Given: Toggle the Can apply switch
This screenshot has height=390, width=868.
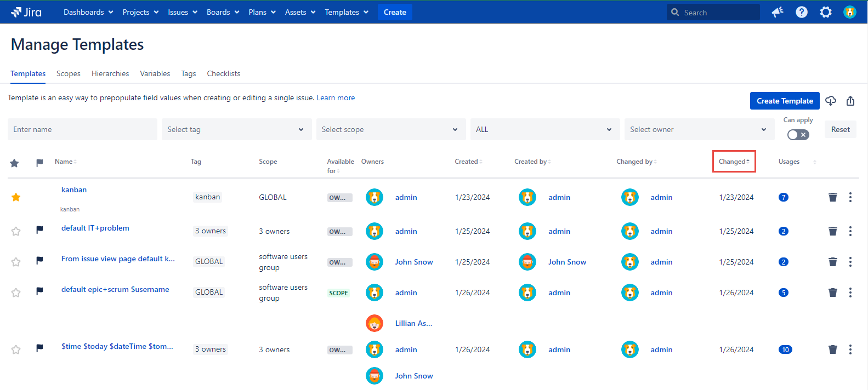Looking at the screenshot, I should click(798, 135).
